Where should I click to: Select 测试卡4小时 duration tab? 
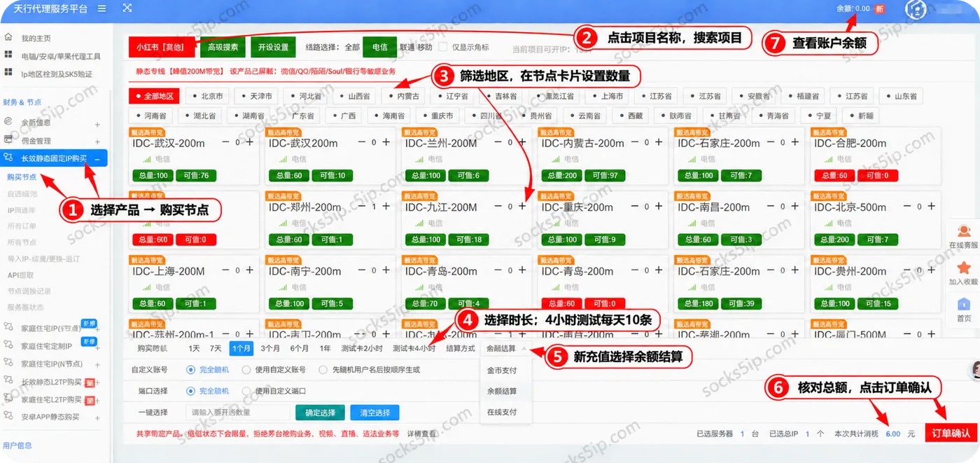[414, 348]
